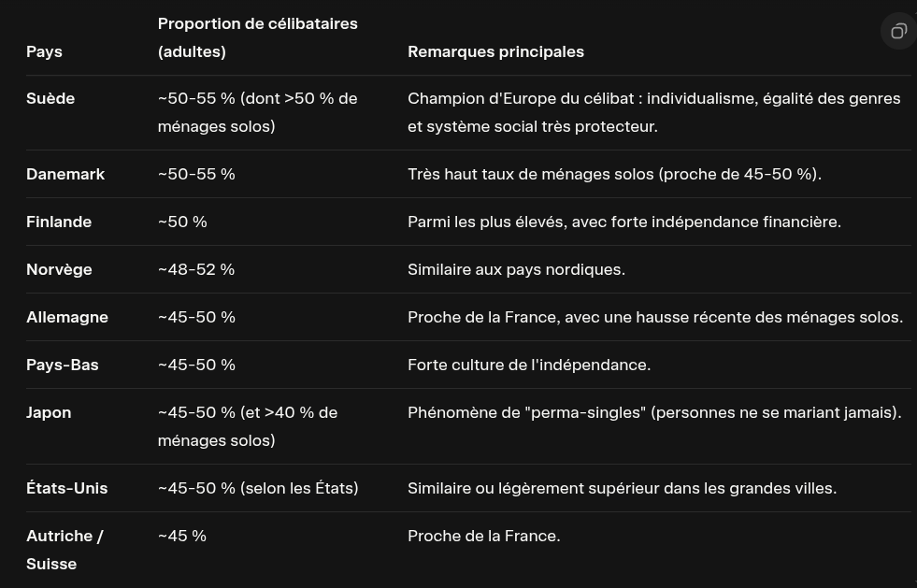917x588 pixels.
Task: Click the 'Finlande' row label
Action: (59, 222)
